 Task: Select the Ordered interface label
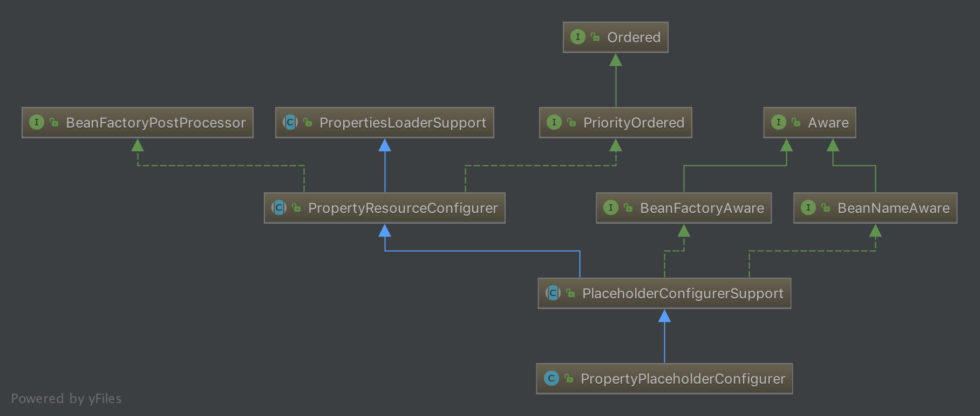point(634,37)
